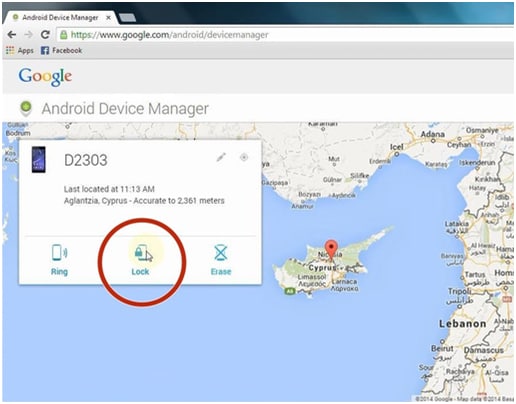
Task: Click the browser forward arrow
Action: point(29,34)
